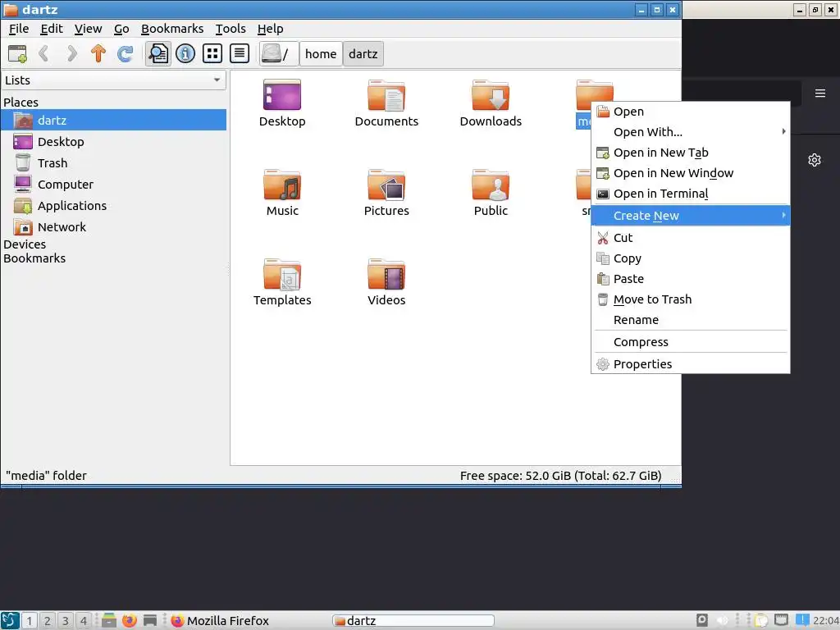Select the Documents folder icon
Screen dimensions: 840x630
pos(386,95)
